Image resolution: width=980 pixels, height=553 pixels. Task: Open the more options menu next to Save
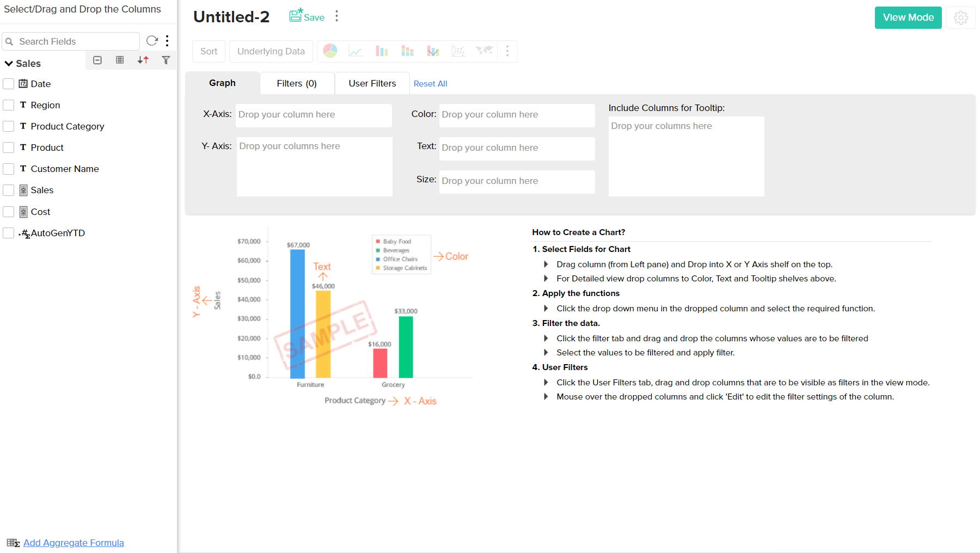coord(336,16)
